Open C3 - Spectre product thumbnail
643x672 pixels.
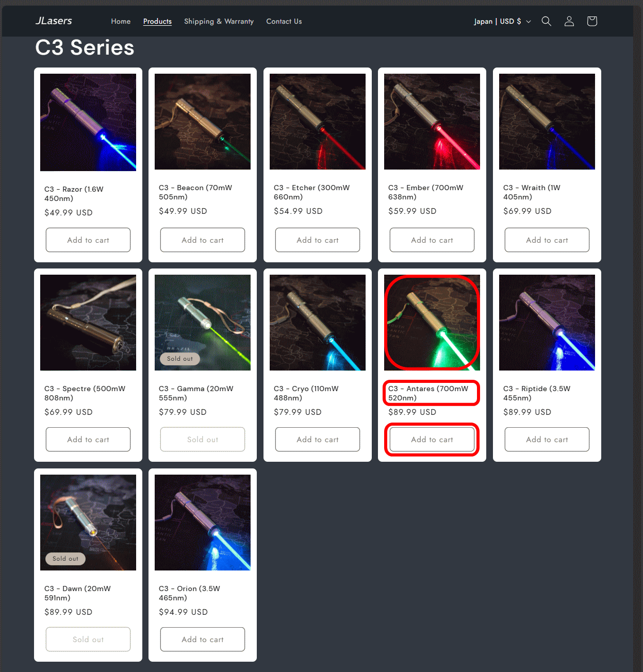(88, 323)
